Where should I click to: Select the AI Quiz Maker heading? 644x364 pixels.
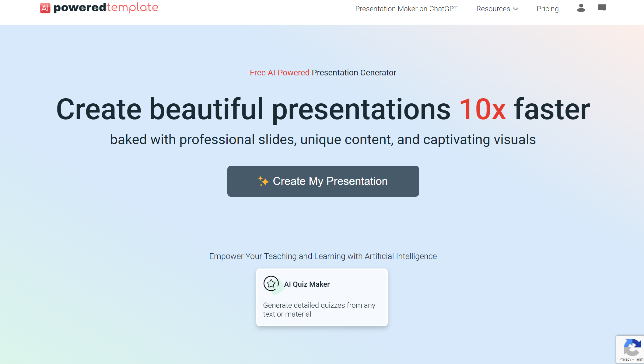click(307, 284)
